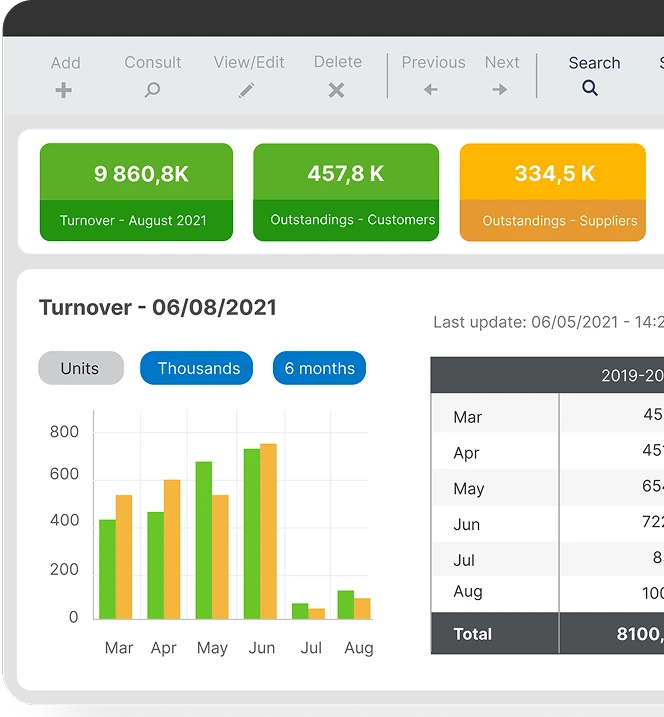Toggle the Thousands display option

[x=197, y=368]
